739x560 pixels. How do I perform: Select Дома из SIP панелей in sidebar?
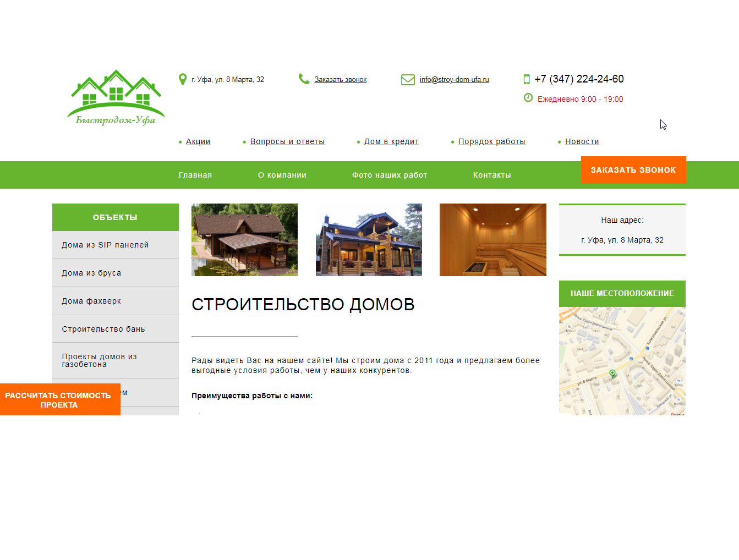[x=116, y=245]
